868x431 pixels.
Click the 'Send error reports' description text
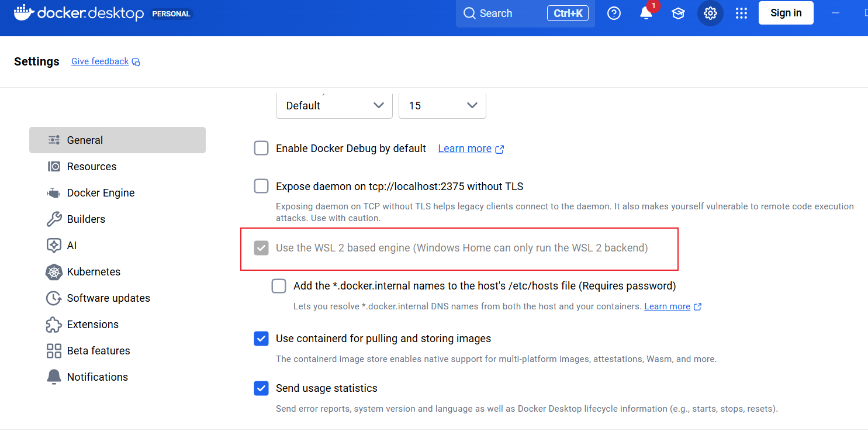point(527,409)
